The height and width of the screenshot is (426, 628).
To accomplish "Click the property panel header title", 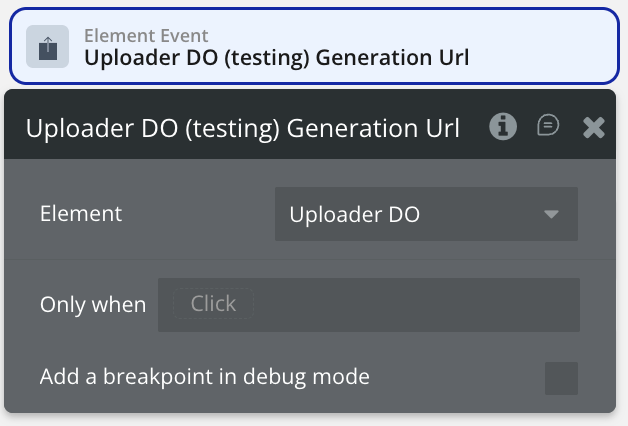I will point(242,128).
